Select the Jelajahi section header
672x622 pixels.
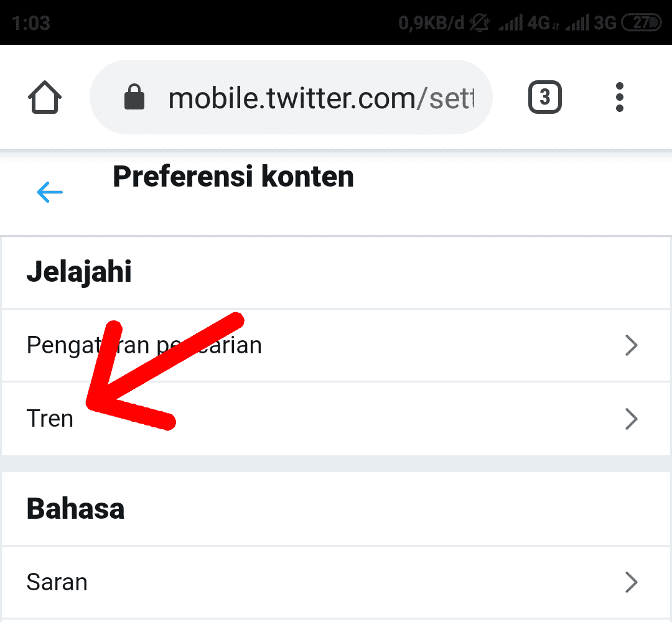point(79,272)
